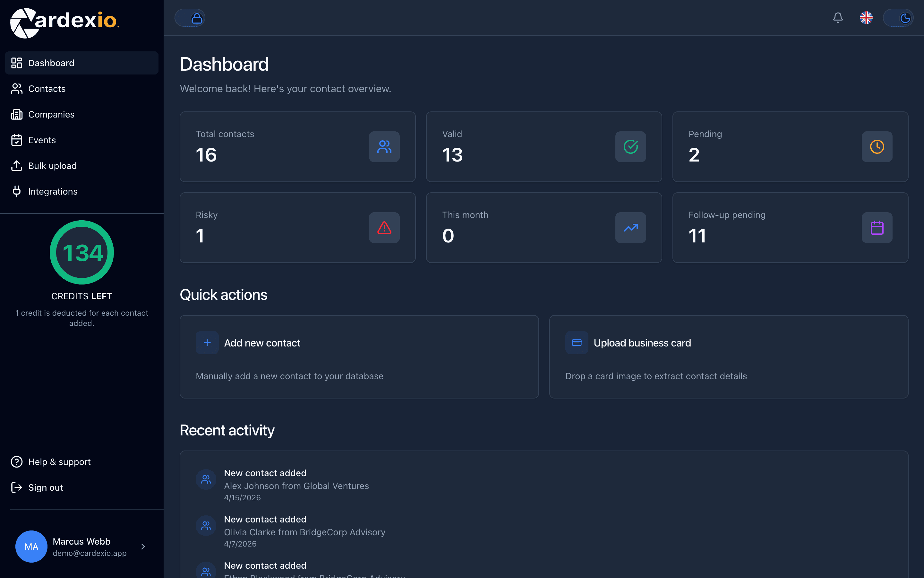
Task: Click the plus icon for Add new contact
Action: click(x=207, y=343)
